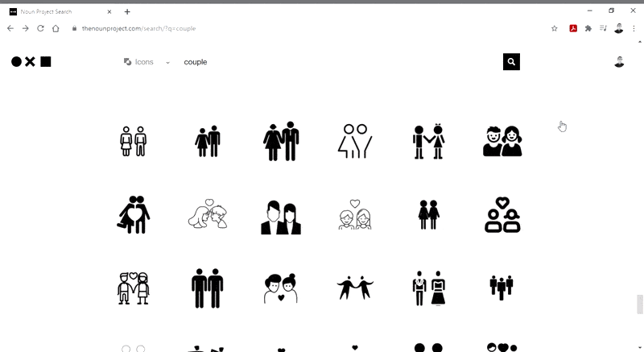
Task: Open the dancing couple silhouette icon
Action: click(x=355, y=288)
